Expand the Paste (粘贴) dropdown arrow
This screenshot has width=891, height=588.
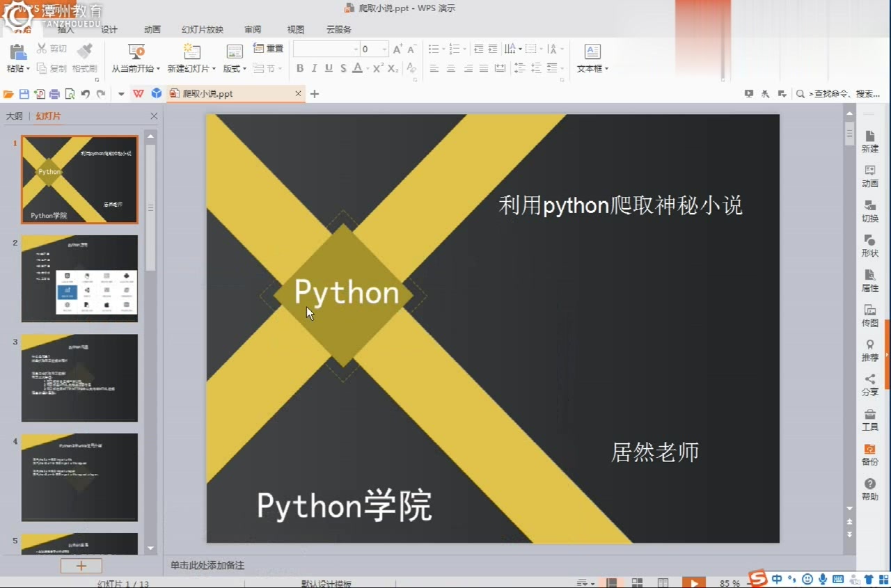28,69
